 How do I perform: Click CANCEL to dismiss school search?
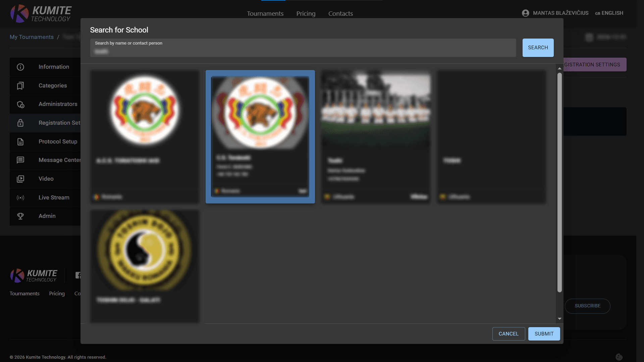pos(508,334)
